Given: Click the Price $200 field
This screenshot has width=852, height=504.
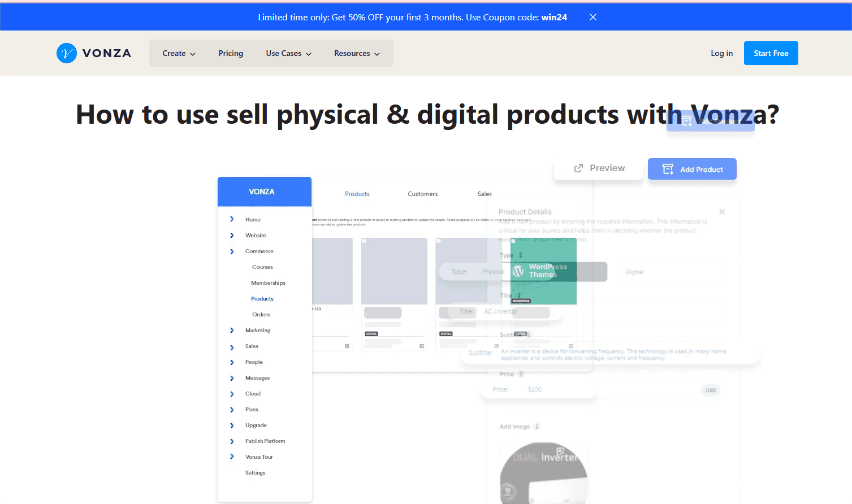Looking at the screenshot, I should click(x=538, y=389).
